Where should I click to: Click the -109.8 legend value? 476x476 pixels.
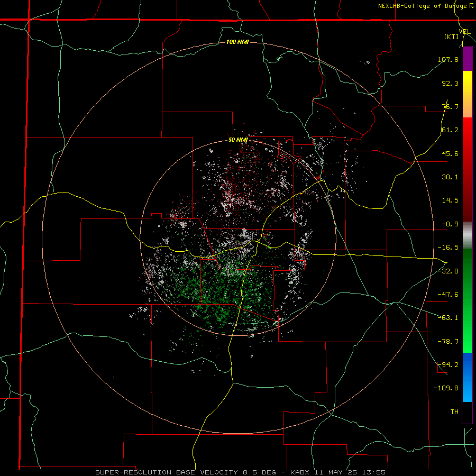click(446, 388)
